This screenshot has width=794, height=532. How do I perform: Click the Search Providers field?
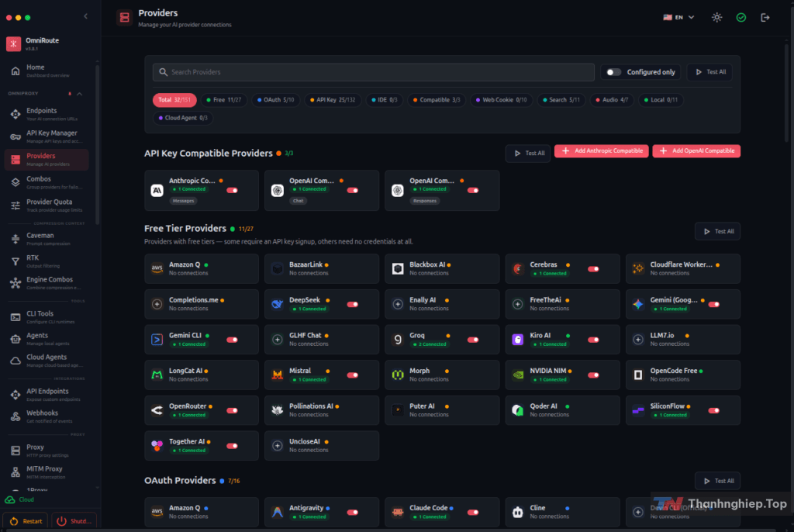(x=374, y=72)
